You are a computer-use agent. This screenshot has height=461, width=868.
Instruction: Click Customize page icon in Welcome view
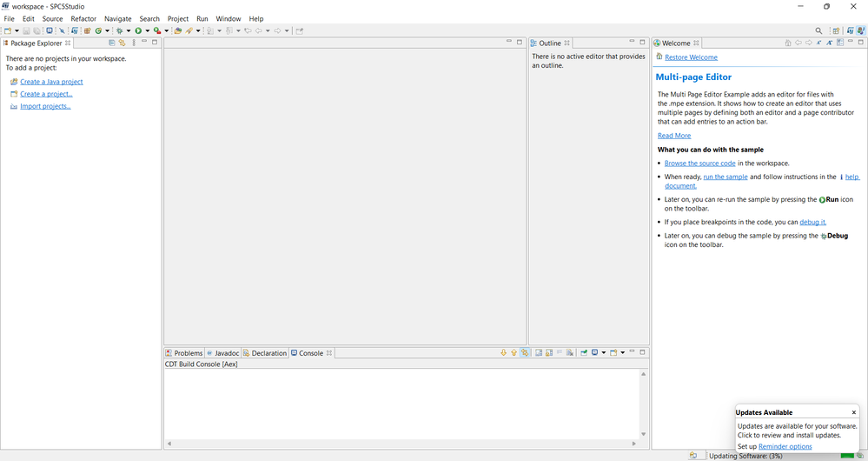[x=840, y=43]
